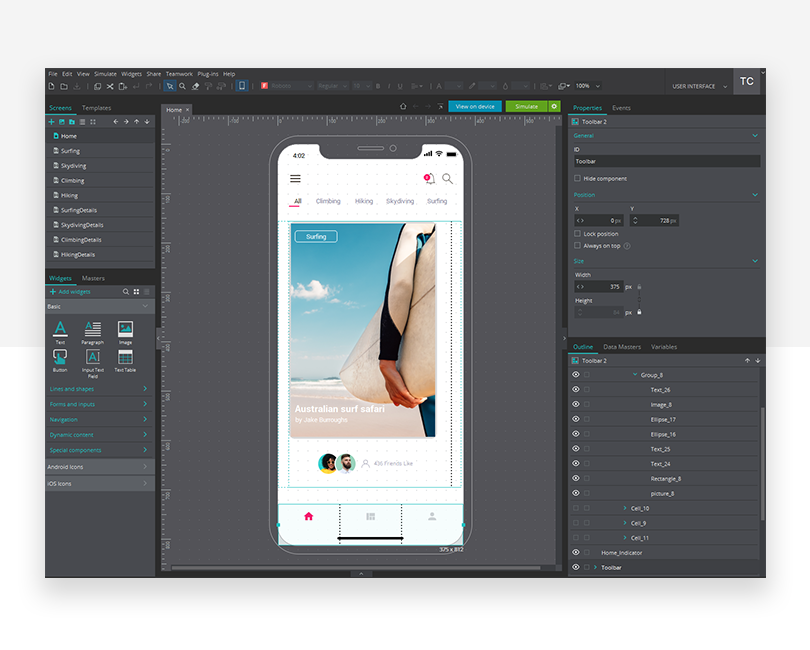The width and height of the screenshot is (810, 650).
Task: Toggle the device frame phone icon
Action: click(242, 86)
